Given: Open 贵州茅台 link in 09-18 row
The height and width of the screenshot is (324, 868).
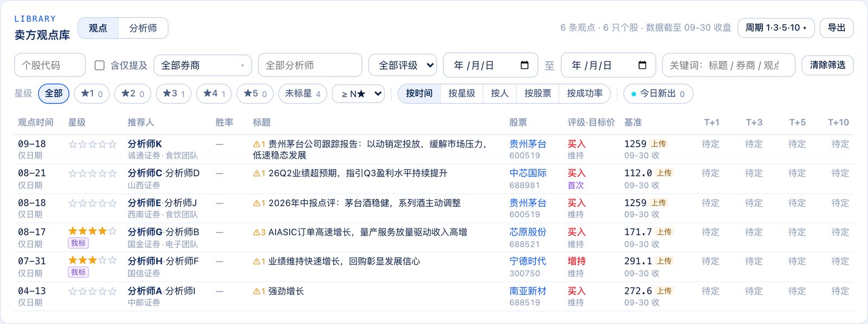Looking at the screenshot, I should click(528, 144).
